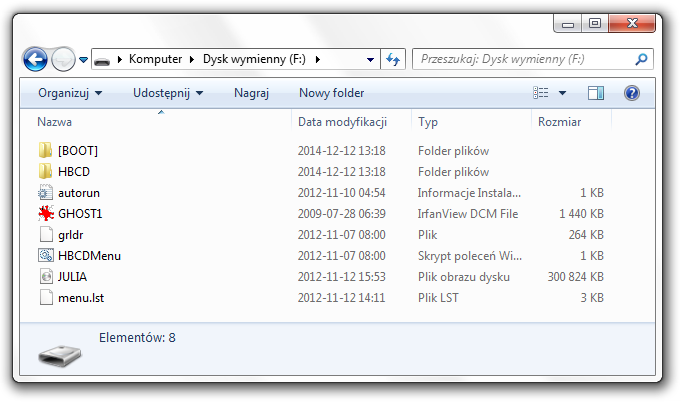Close the Explorer window

coord(632,24)
